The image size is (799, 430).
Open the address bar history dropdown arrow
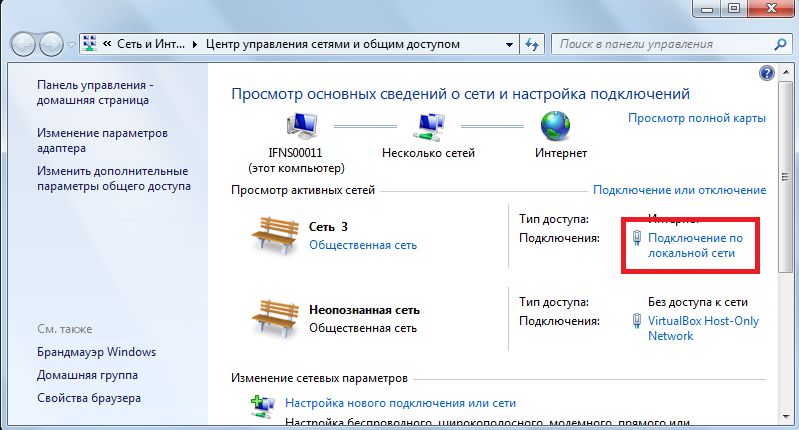(508, 44)
